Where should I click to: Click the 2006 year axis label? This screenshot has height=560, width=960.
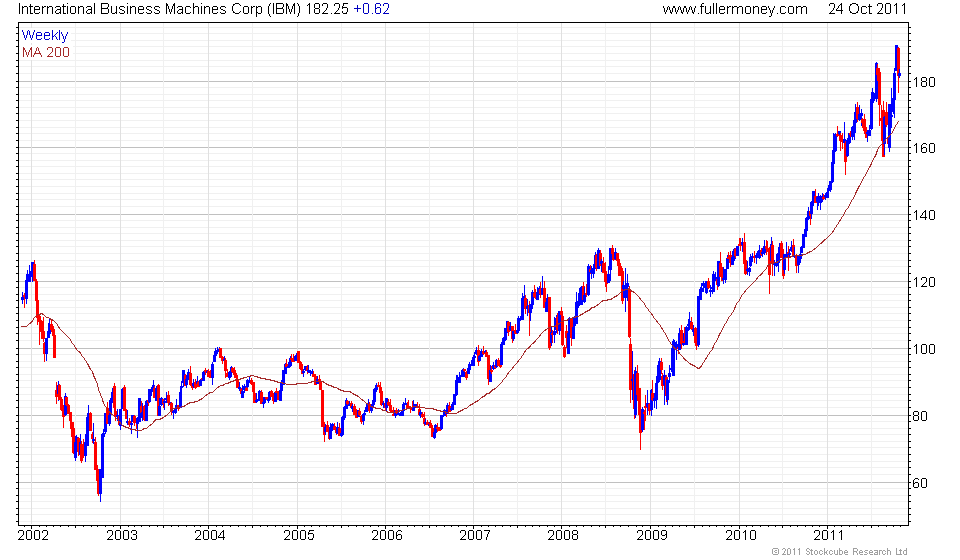387,536
